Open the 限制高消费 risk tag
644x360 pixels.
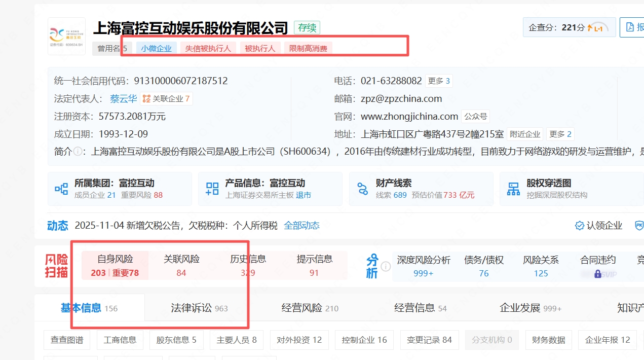(308, 49)
